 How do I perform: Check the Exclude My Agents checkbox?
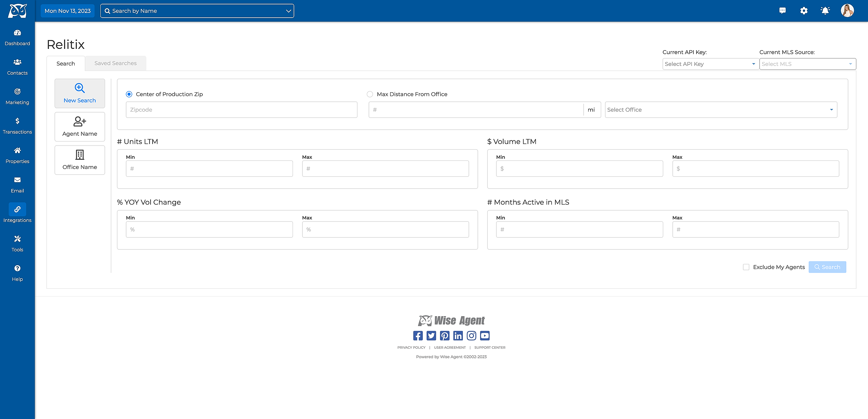point(746,267)
